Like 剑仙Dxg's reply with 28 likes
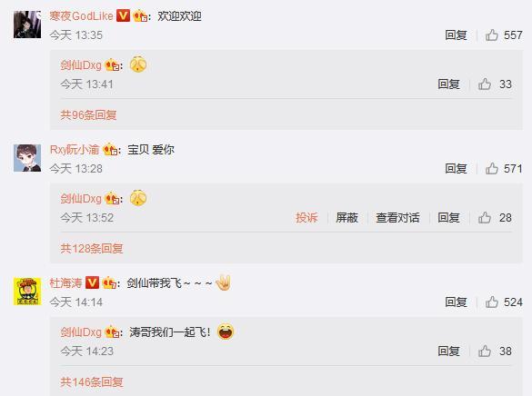Viewport: 532px width, 396px height. 485,217
